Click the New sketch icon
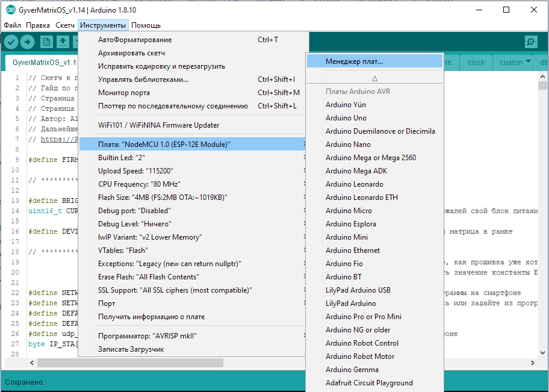The width and height of the screenshot is (549, 392). (x=46, y=42)
